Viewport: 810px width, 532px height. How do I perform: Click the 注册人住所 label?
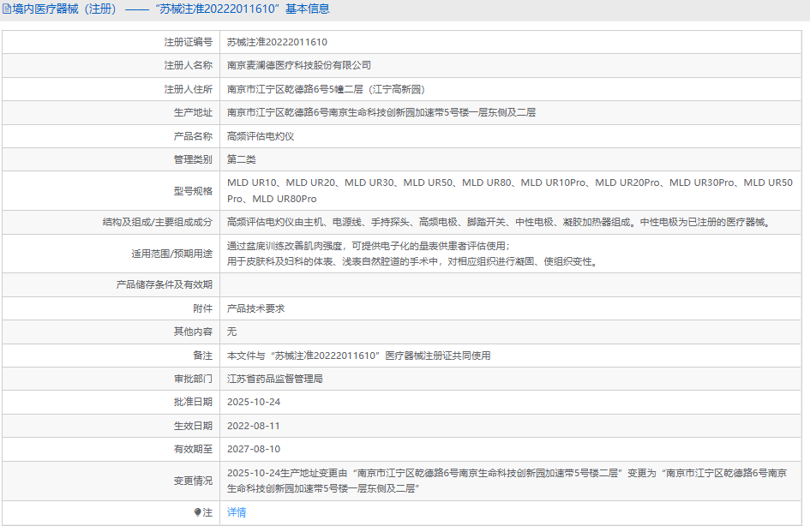[x=188, y=89]
